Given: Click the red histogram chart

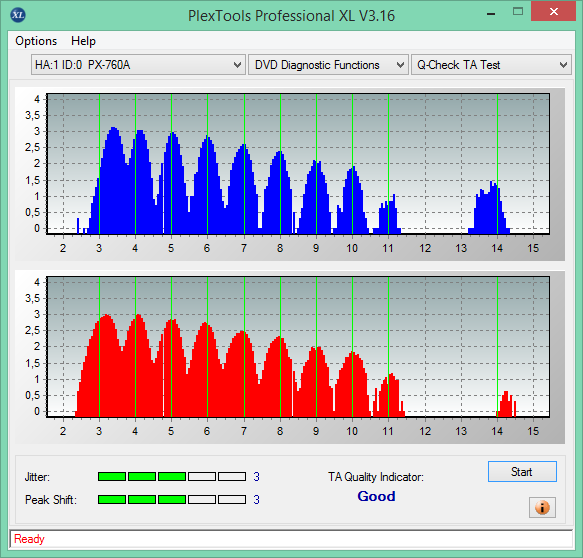Looking at the screenshot, I should [298, 347].
